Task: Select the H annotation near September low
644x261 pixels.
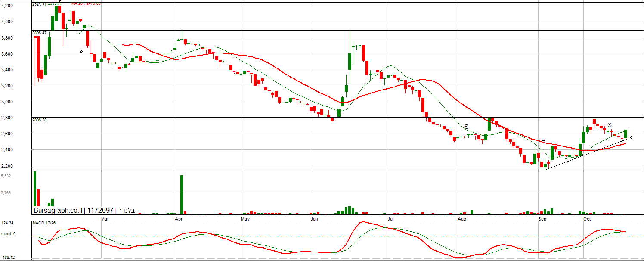Action: pos(543,141)
